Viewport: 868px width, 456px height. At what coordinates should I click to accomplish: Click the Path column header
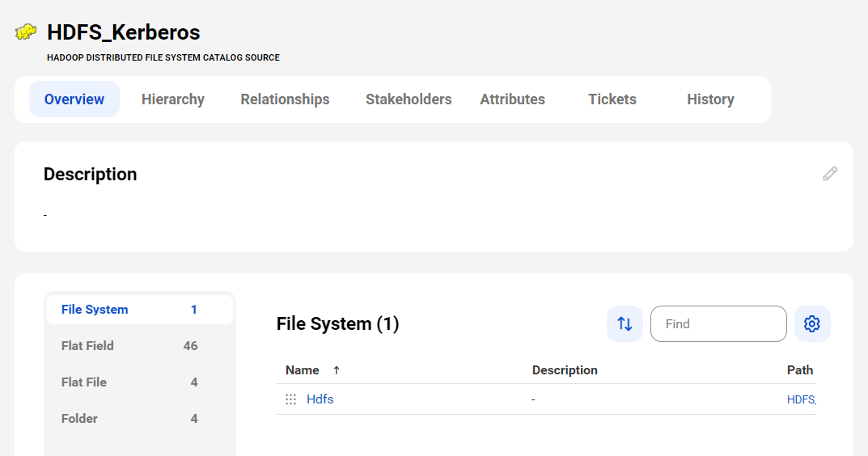click(800, 370)
